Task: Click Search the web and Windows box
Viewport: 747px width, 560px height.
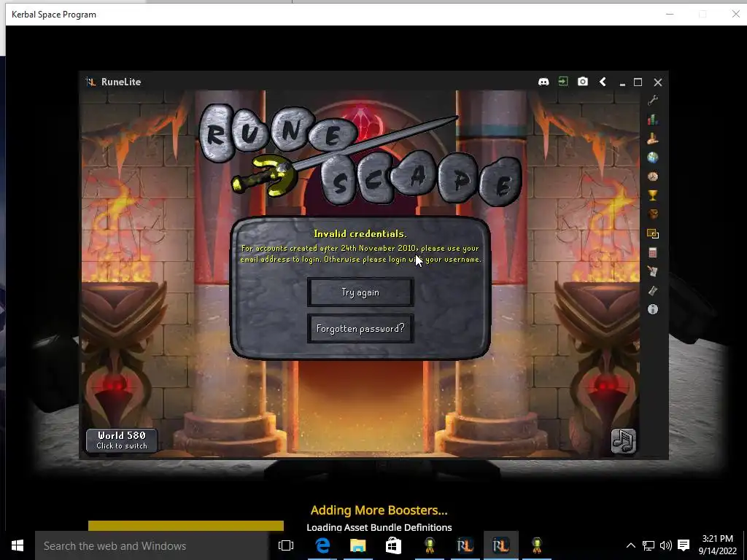Action: coord(152,545)
